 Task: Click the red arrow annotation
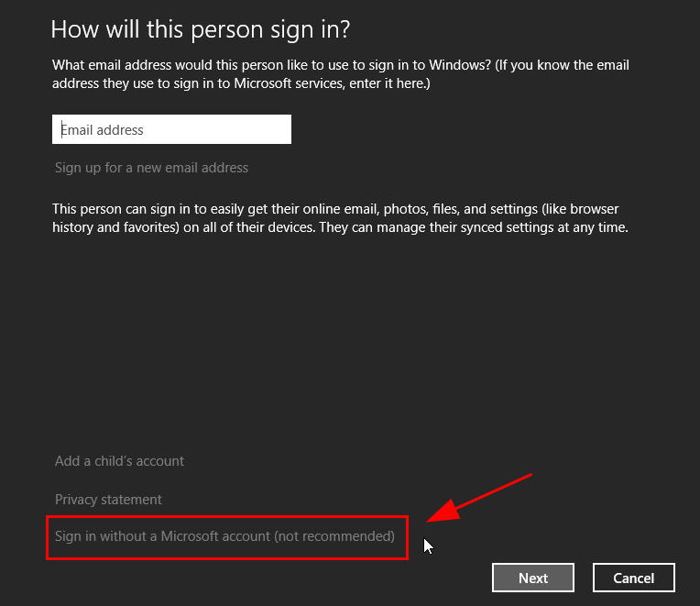tap(479, 498)
